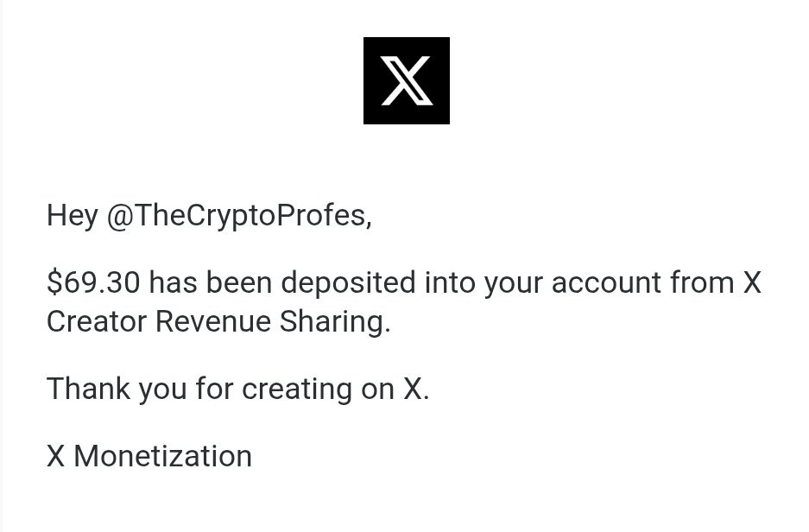809x532 pixels.
Task: Click the word Revenue
Action: point(212,321)
